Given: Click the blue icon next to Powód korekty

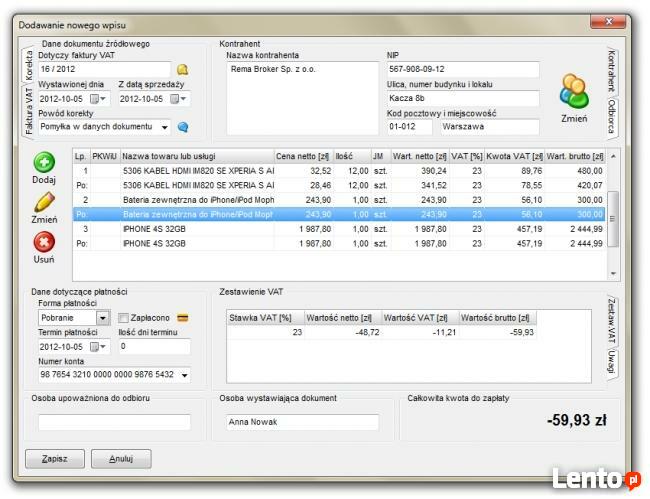Looking at the screenshot, I should tap(183, 127).
